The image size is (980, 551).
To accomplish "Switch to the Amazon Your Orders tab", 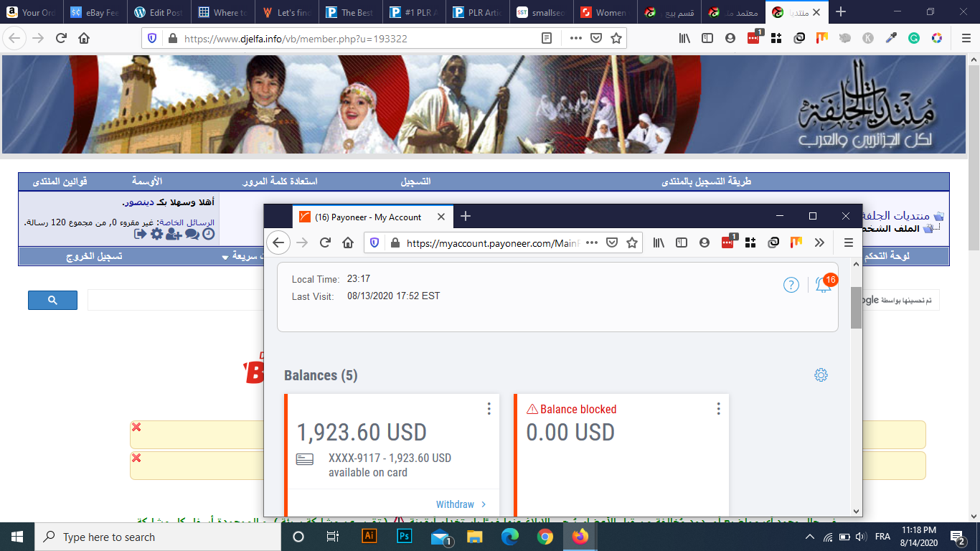I will point(32,12).
